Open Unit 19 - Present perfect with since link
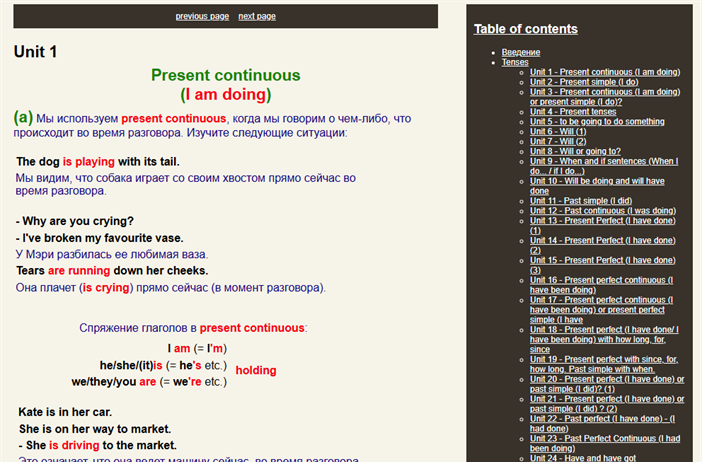Image resolution: width=702 pixels, height=462 pixels. coord(604,364)
